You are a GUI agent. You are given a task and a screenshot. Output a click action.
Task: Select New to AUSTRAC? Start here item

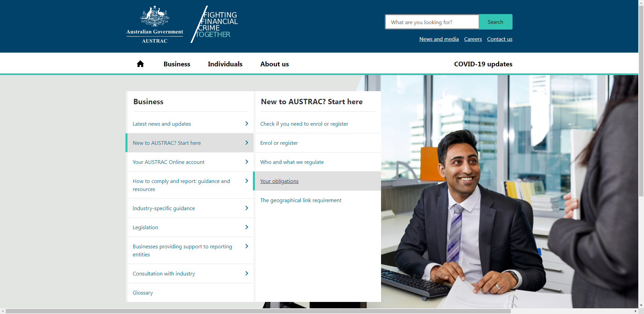click(x=167, y=143)
